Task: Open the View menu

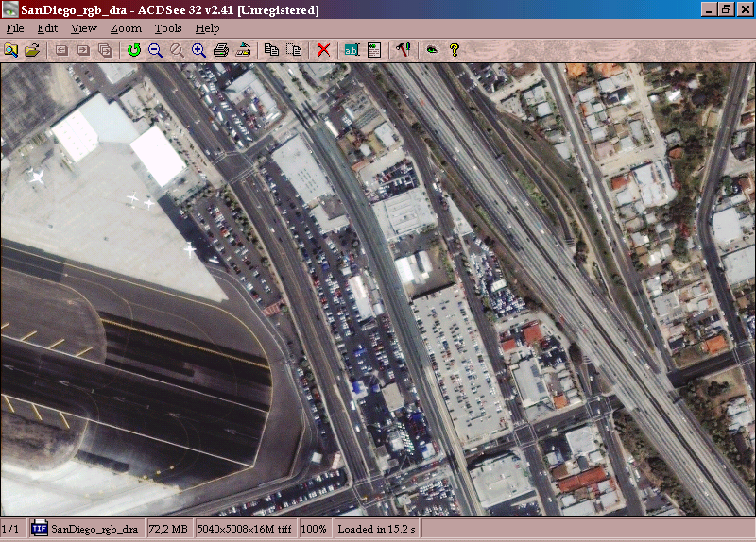Action: (x=83, y=28)
